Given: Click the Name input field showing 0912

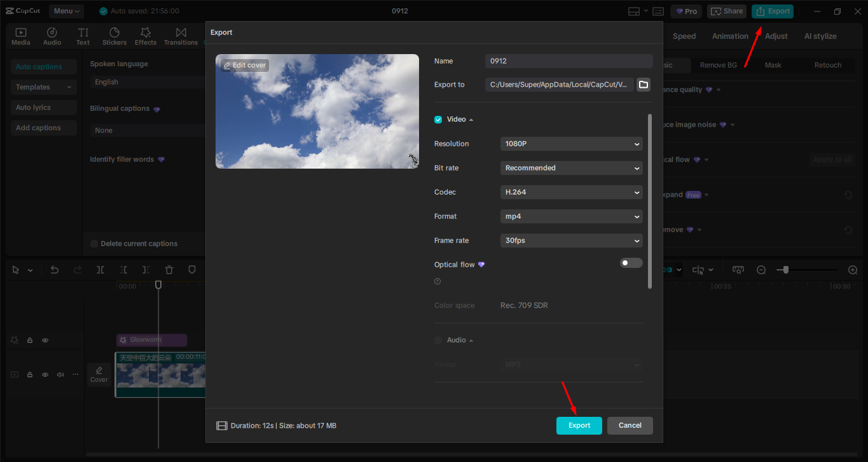Looking at the screenshot, I should (568, 60).
